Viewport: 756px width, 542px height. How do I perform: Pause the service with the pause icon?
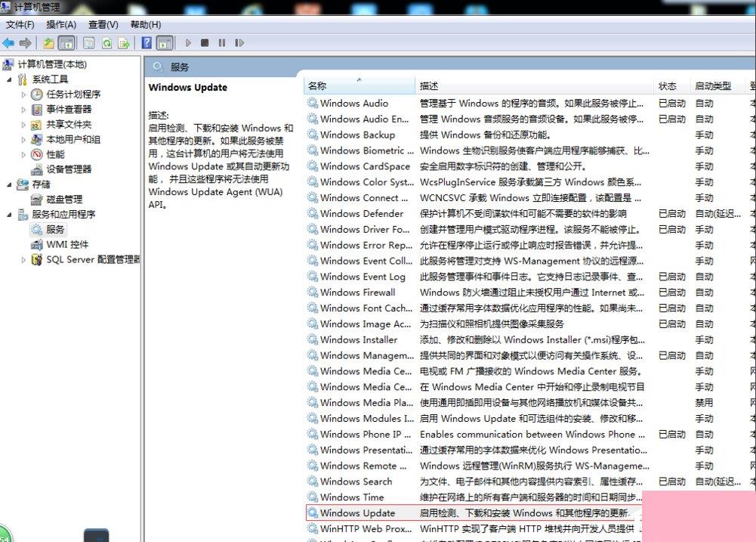coord(222,43)
